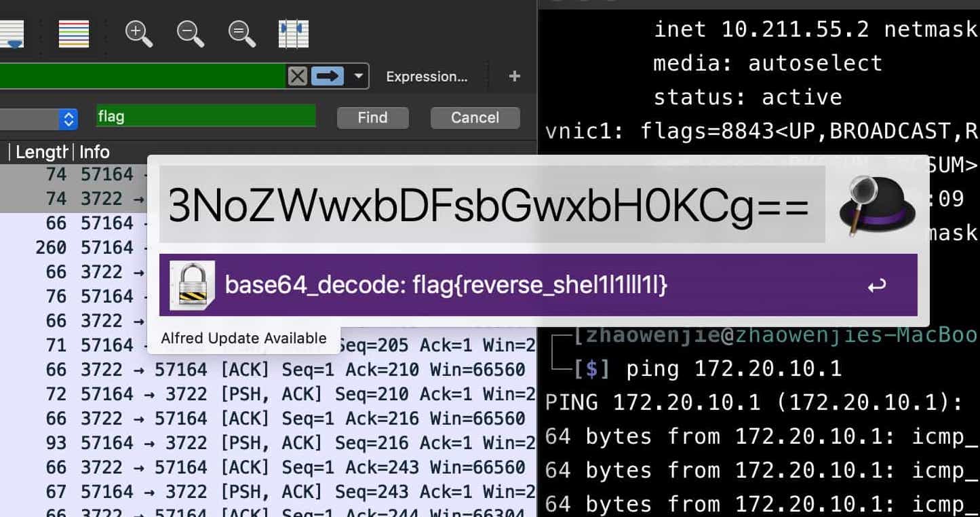Screen dimensions: 980x517
Task: Zoom out the packet text
Action: coord(191,34)
